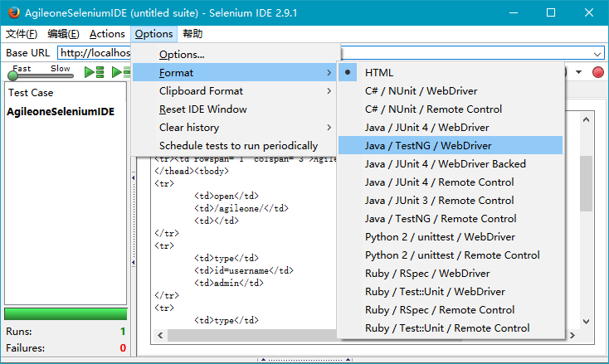The height and width of the screenshot is (364, 609).
Task: Select Java / JUnit 4 / WebDriver Backed
Action: coord(451,164)
